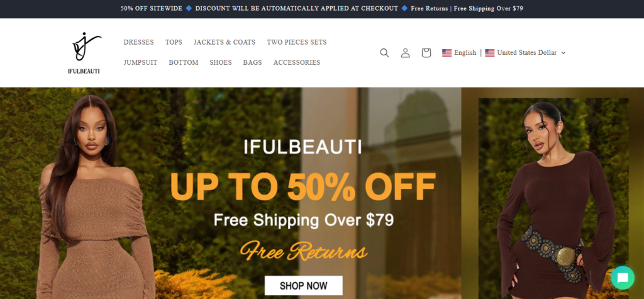Select the BOTTOM category
This screenshot has width=644, height=299.
[184, 62]
